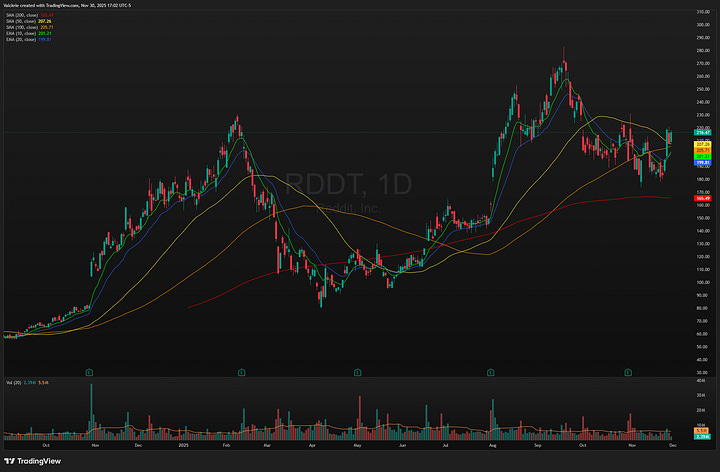Click the yellow 207.26 SMA price label
The height and width of the screenshot is (472, 720).
pyautogui.click(x=703, y=144)
